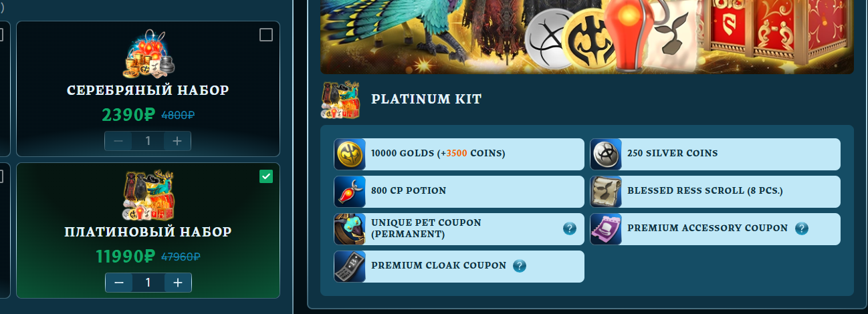Decrease Платиновый набор quantity with minus
Image resolution: width=868 pixels, height=314 pixels.
point(119,283)
